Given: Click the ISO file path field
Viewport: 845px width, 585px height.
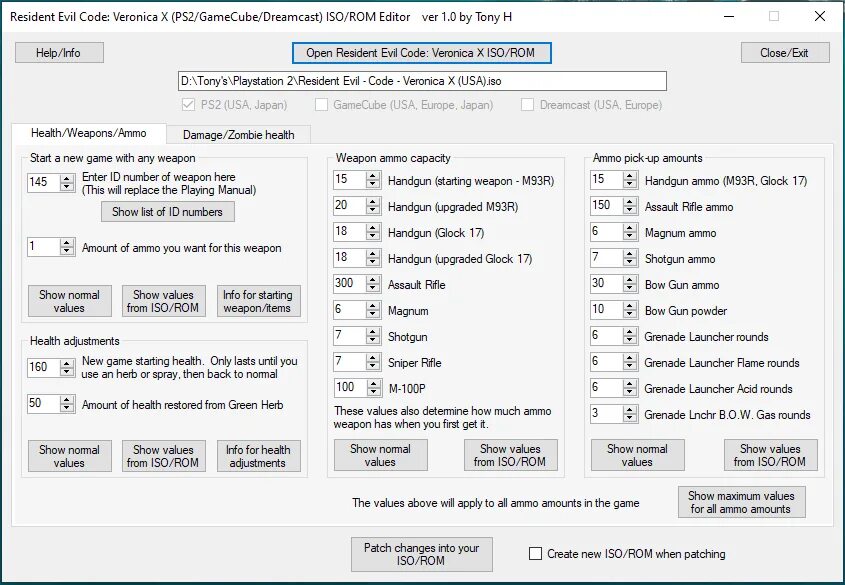Looking at the screenshot, I should pyautogui.click(x=422, y=81).
